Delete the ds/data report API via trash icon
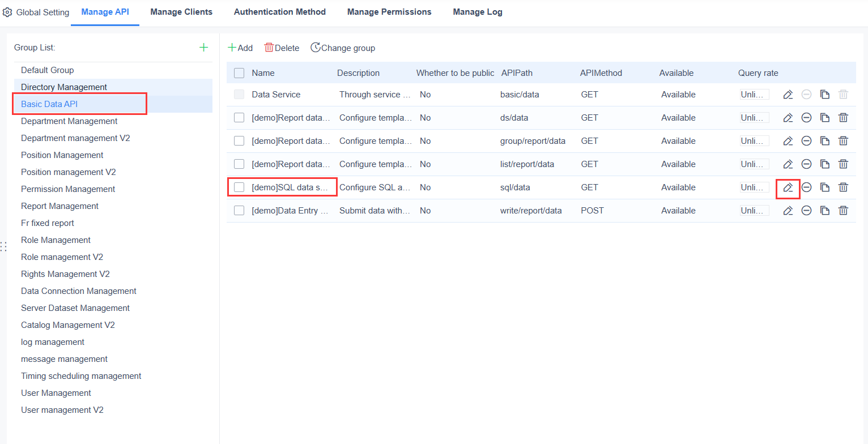The image size is (868, 444). click(843, 117)
